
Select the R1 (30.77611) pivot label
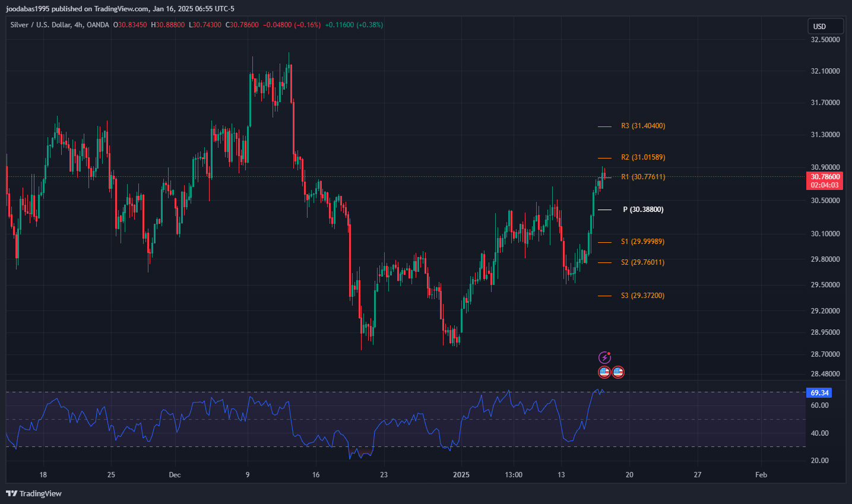pyautogui.click(x=643, y=177)
